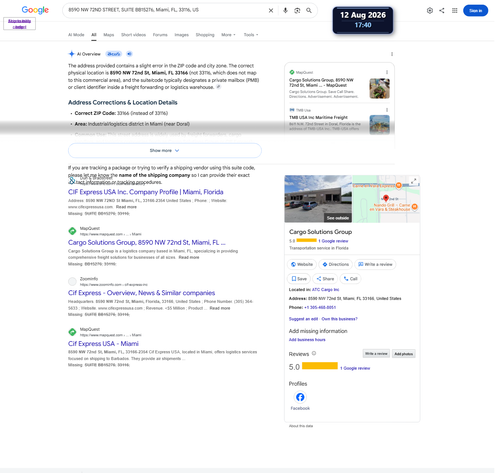Open CIF Express USA Inc. Company Profile link
The height and width of the screenshot is (473, 500).
pyautogui.click(x=146, y=192)
